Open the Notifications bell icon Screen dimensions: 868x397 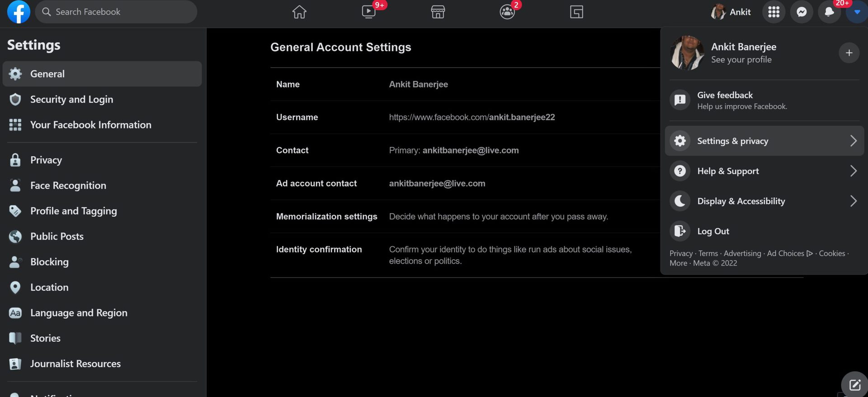click(x=829, y=12)
